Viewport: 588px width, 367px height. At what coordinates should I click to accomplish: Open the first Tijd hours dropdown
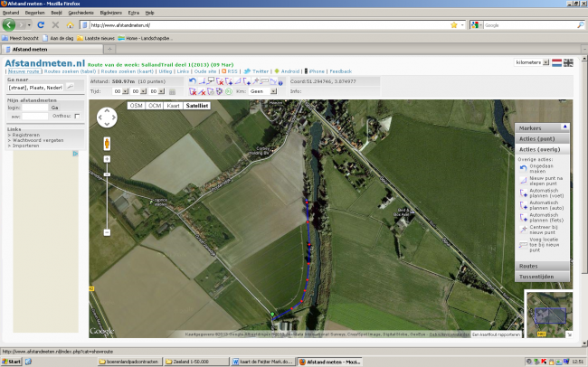[125, 91]
